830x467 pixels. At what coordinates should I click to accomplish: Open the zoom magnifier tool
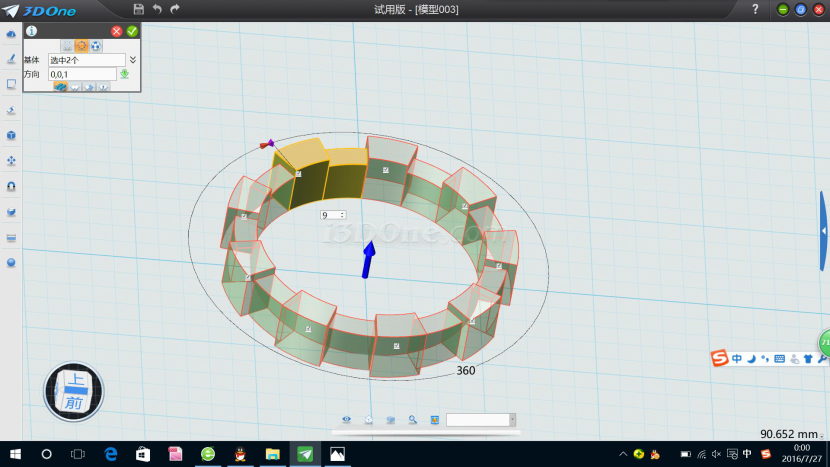(412, 420)
